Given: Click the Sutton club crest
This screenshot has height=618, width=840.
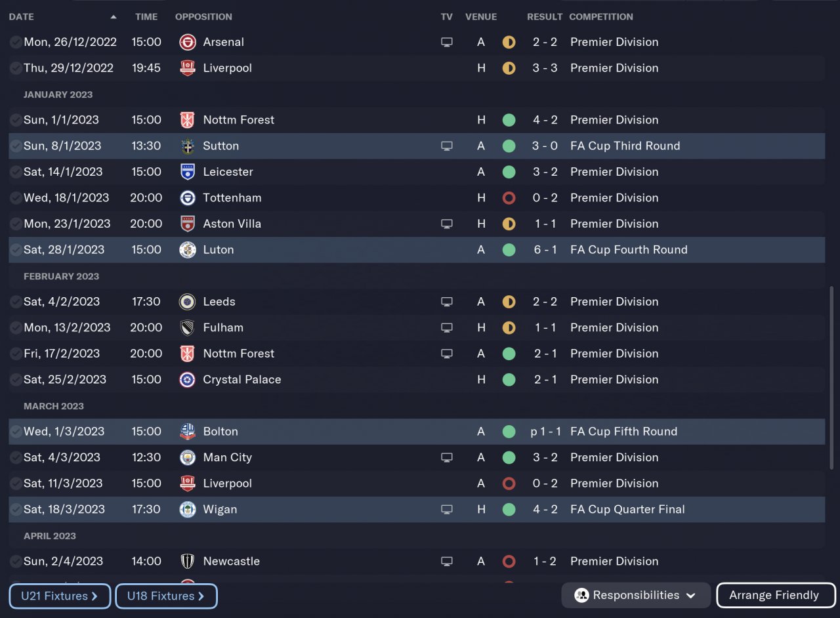Looking at the screenshot, I should point(188,146).
